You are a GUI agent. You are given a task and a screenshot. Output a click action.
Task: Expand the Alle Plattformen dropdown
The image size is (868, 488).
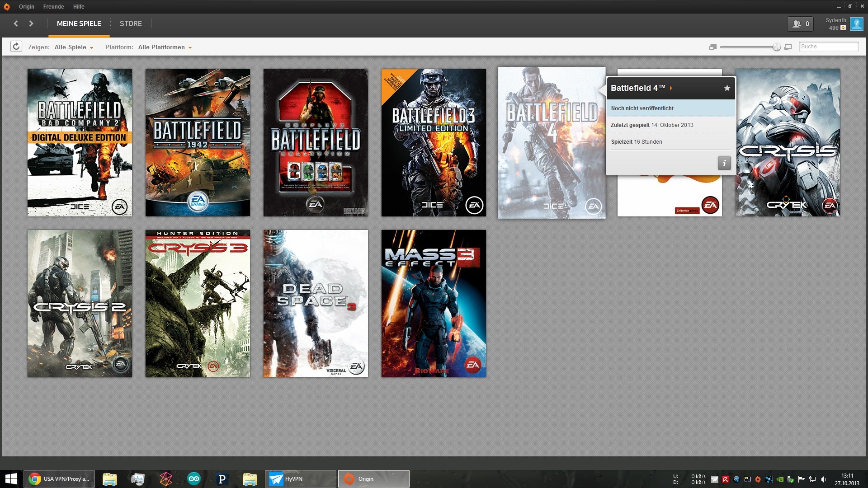165,47
